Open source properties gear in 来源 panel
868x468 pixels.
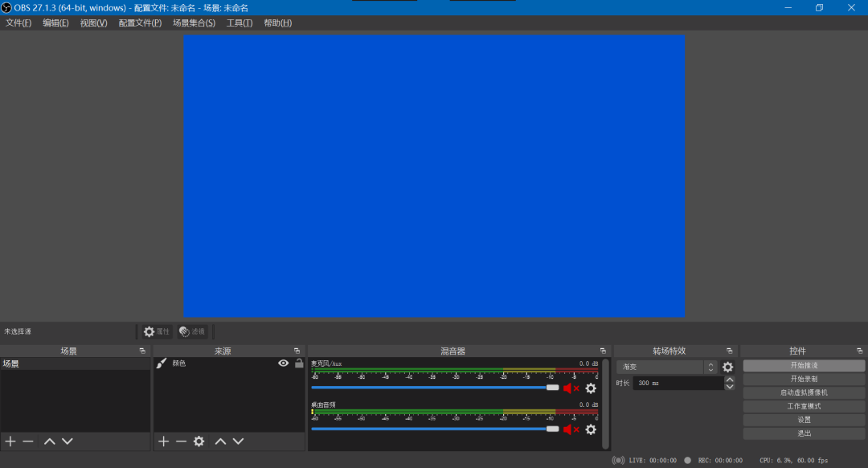(x=199, y=441)
